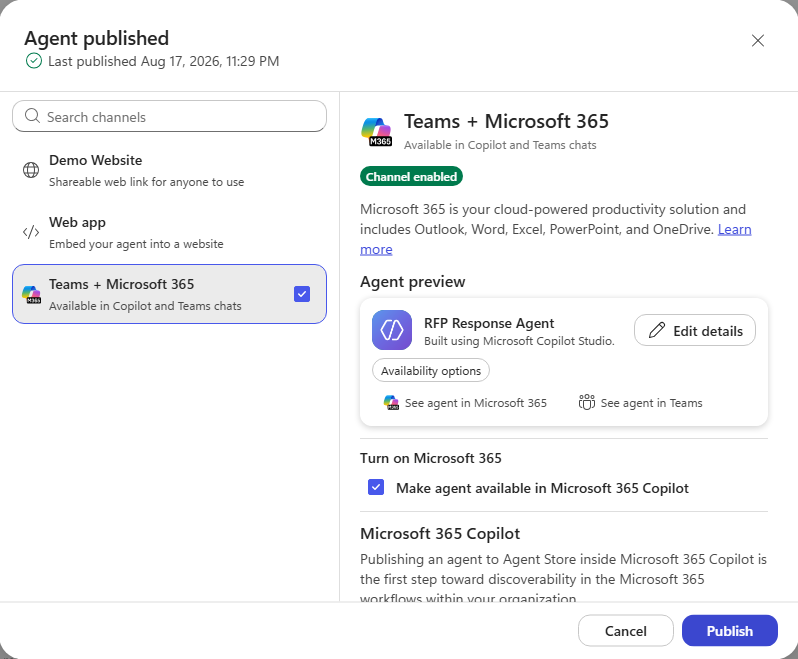Click the Turn on Microsoft 365 heading

pyautogui.click(x=431, y=458)
